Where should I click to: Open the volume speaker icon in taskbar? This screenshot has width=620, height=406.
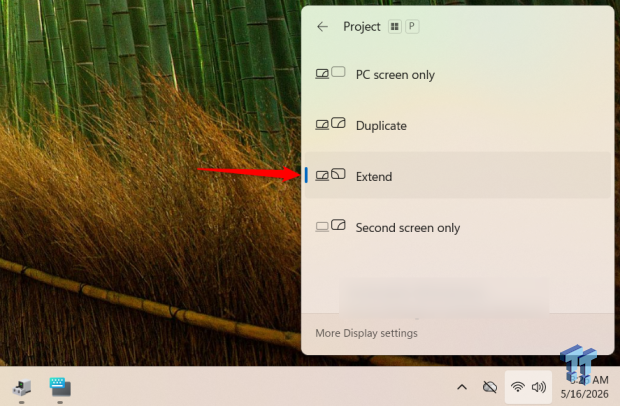point(539,387)
